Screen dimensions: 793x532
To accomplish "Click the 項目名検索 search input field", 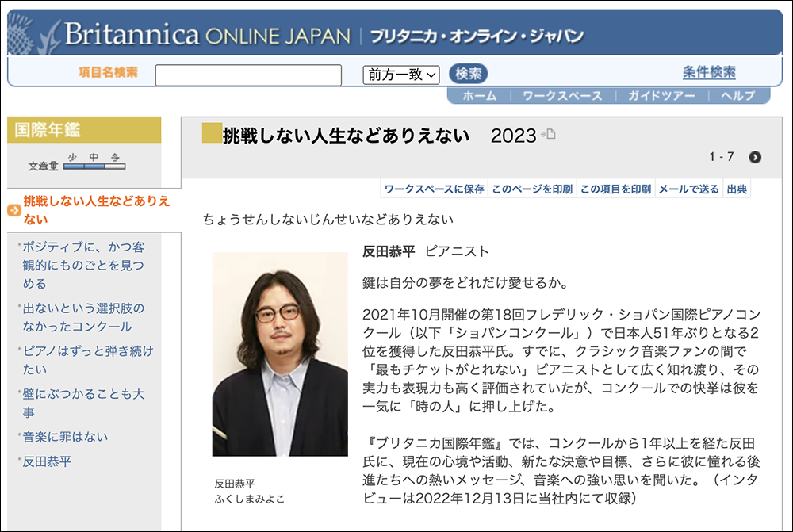I will [x=248, y=75].
